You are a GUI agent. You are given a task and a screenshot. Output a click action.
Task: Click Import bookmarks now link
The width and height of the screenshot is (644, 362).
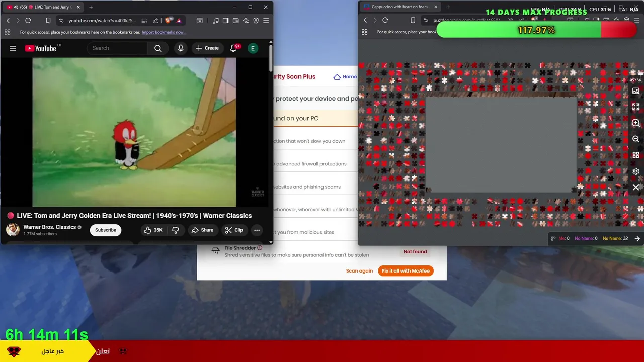[164, 32]
